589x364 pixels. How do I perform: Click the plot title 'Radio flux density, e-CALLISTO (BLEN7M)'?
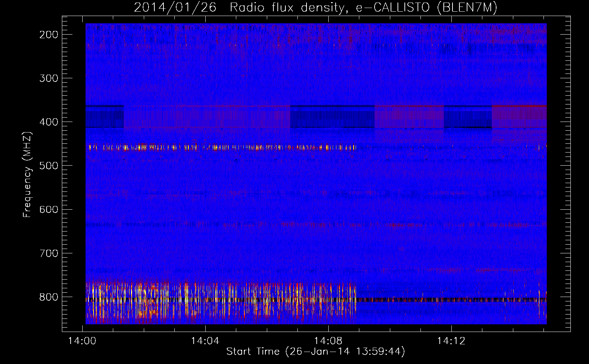point(363,8)
